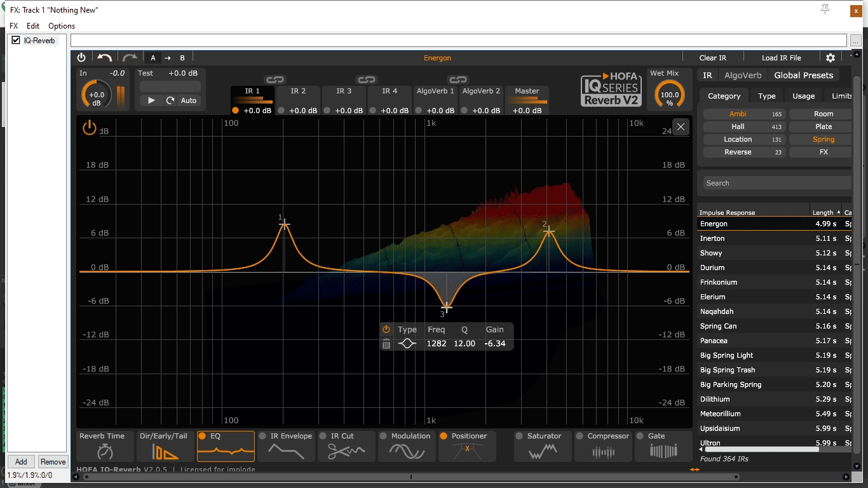This screenshot has width=868, height=488.
Task: Change the EQ band filter type icon
Action: [407, 344]
